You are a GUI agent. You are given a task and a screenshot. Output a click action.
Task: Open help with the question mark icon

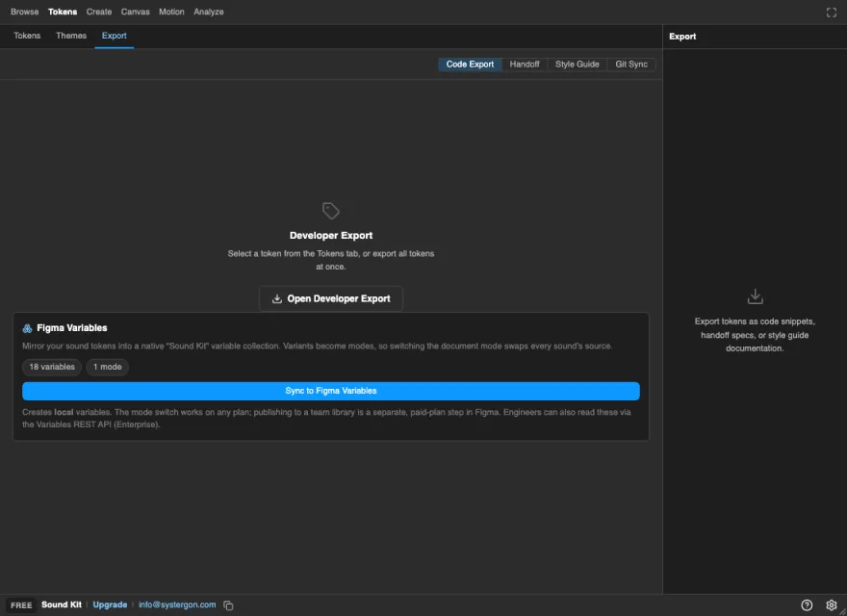point(807,605)
